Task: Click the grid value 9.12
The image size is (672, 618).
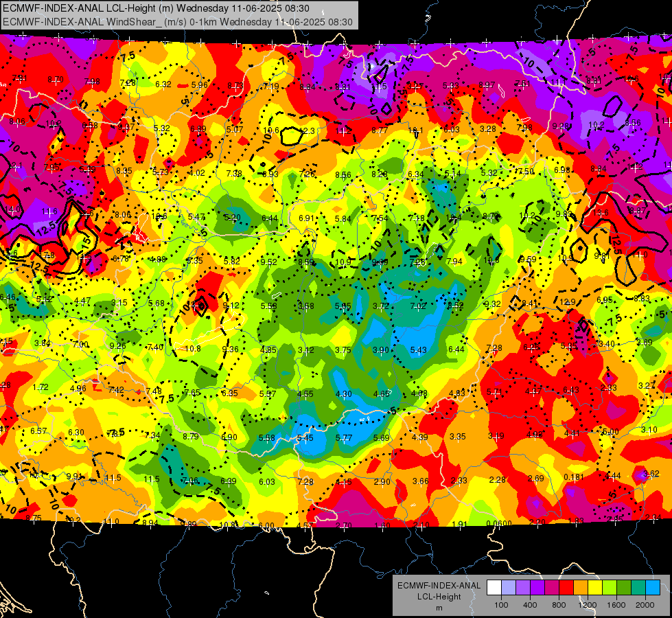Action: click(231, 306)
